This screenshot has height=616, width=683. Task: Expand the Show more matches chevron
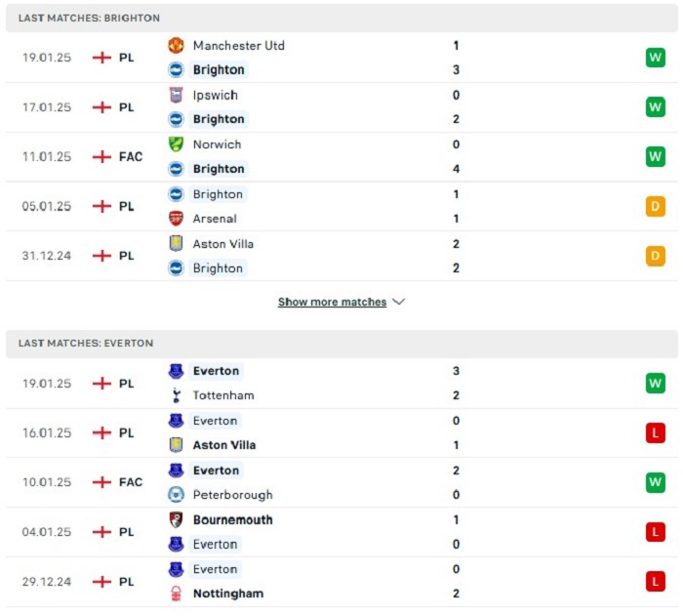coord(398,302)
